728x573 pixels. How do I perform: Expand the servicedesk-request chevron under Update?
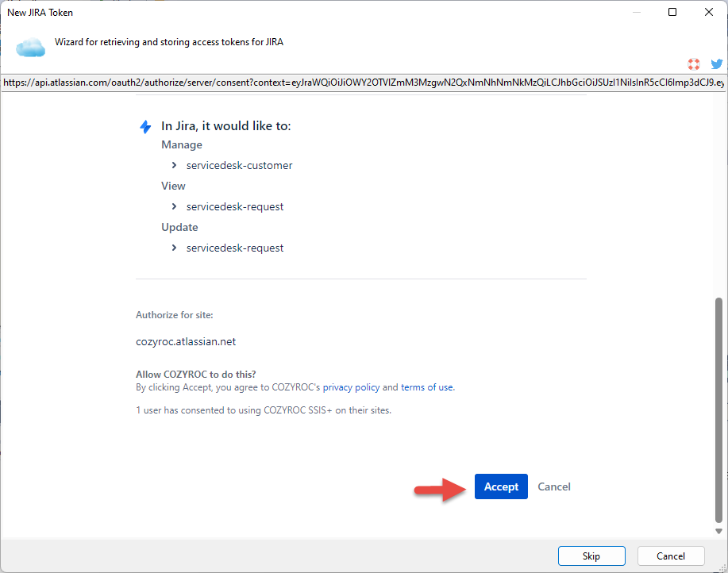[174, 248]
